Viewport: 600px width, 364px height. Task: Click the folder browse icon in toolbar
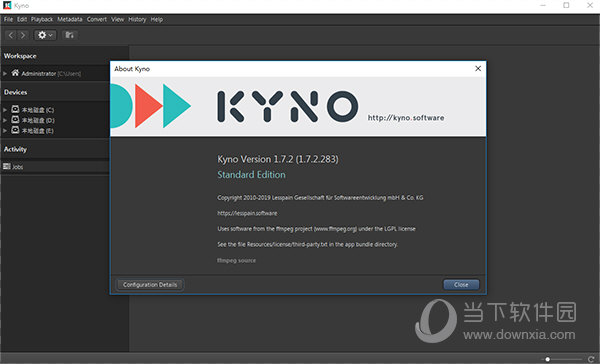point(69,35)
